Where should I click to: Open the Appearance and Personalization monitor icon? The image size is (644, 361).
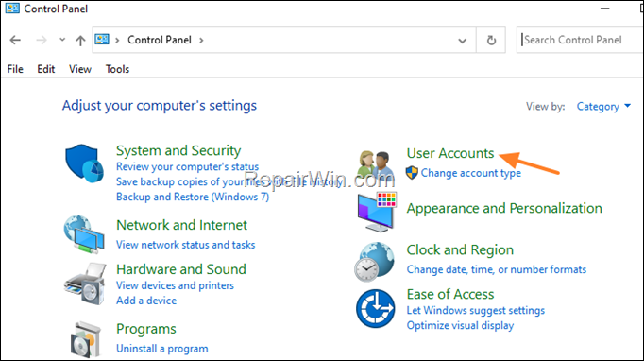376,212
